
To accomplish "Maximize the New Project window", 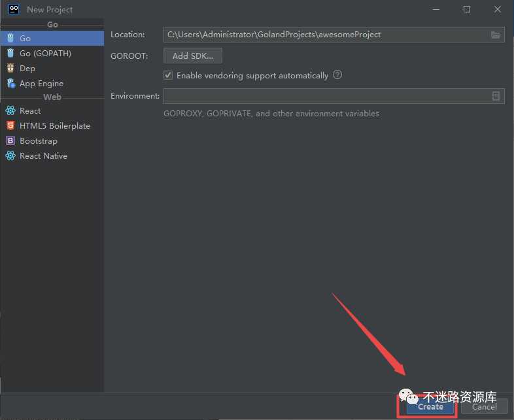I will point(467,10).
